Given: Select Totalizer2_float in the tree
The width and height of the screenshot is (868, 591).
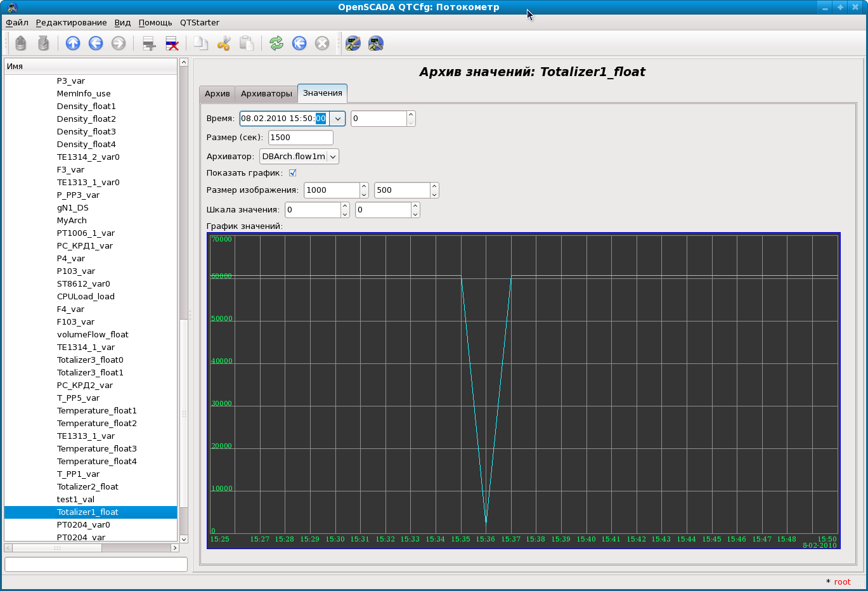Looking at the screenshot, I should [x=87, y=486].
